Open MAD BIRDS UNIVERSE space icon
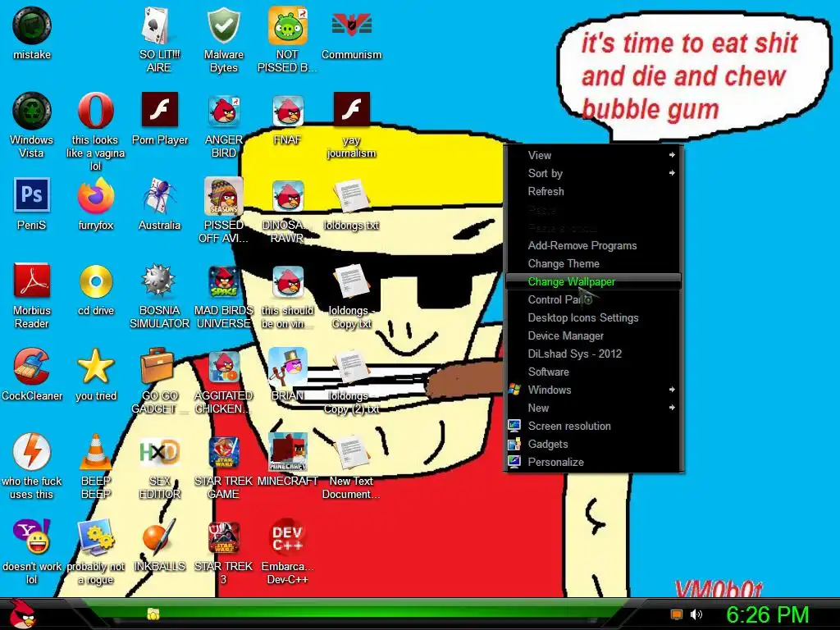Screen dimensions: 840x630 [223, 282]
